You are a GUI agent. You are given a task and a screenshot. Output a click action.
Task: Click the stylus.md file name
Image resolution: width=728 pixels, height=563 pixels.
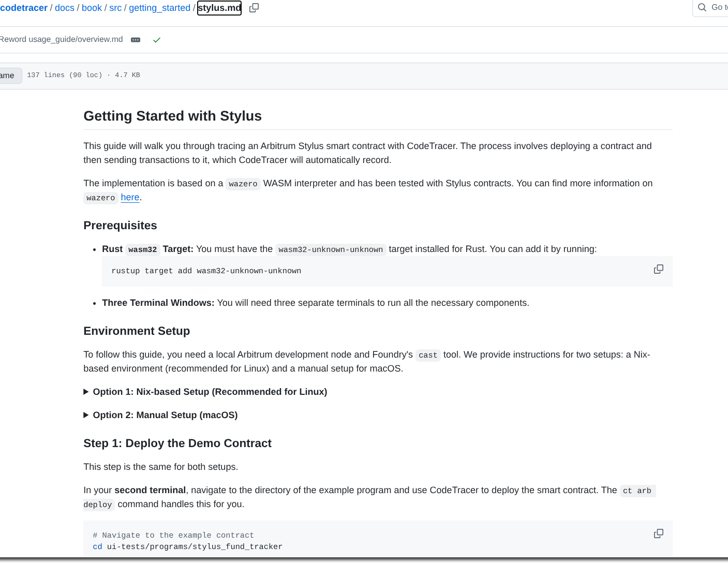click(x=219, y=8)
